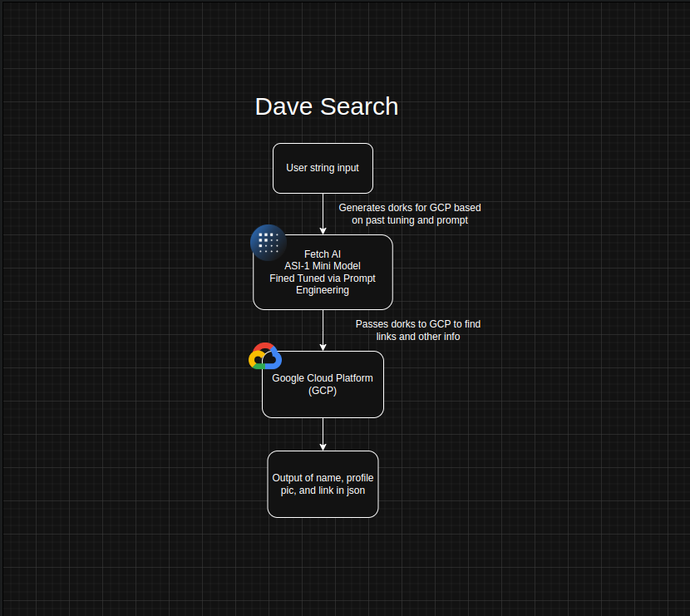Select the Fetch AI ASI-1 Mini Model box
Screen dimensions: 690x616
coord(323,273)
